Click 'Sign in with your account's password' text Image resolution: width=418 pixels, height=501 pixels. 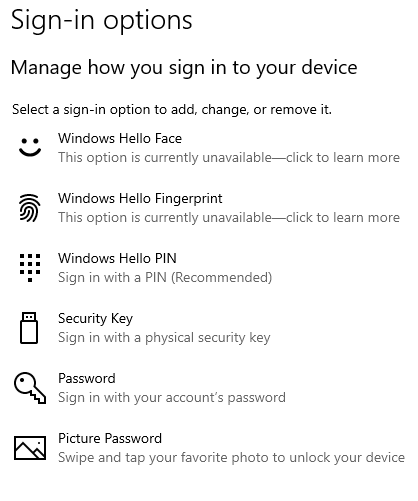point(172,397)
